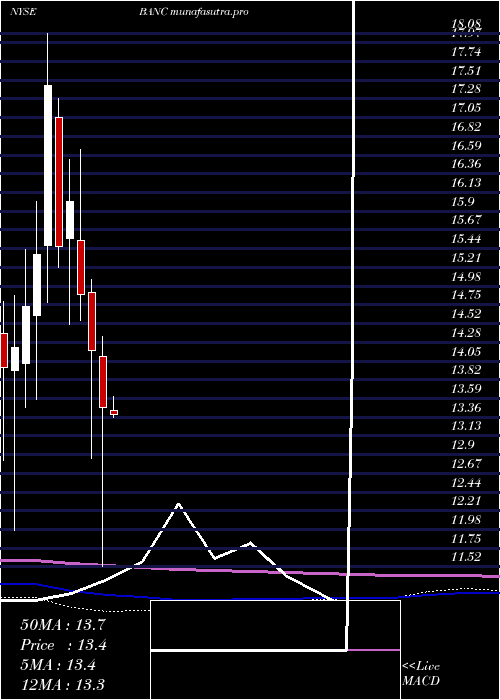Click the 15.21 price axis label
The height and width of the screenshot is (700, 500).
click(466, 258)
